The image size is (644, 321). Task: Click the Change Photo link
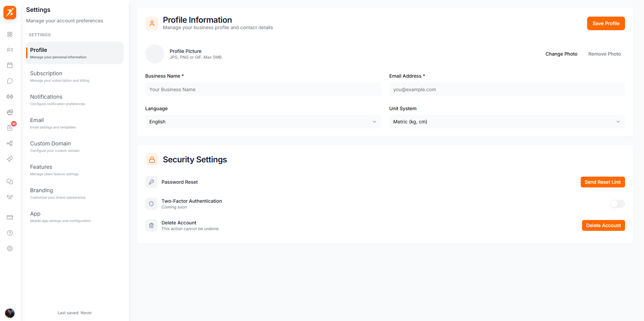coord(561,54)
